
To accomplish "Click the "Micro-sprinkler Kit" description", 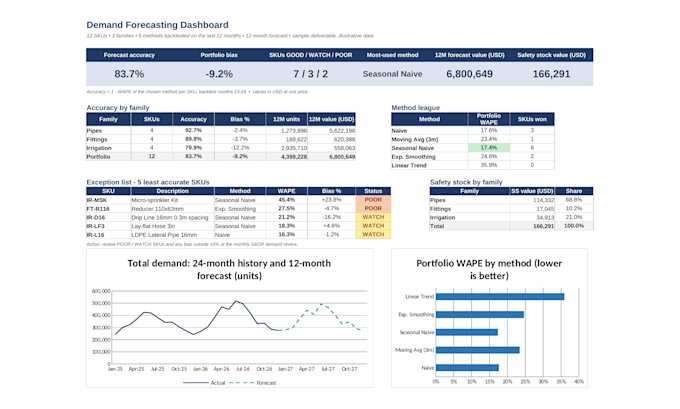I will click(155, 200).
